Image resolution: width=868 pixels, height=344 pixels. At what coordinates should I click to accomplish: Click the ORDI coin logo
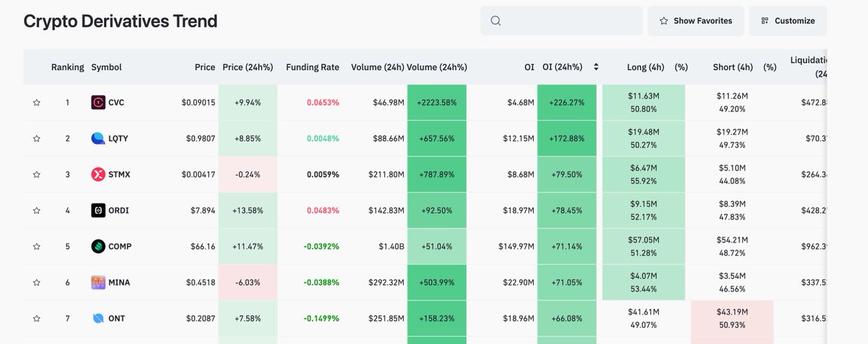(x=98, y=210)
